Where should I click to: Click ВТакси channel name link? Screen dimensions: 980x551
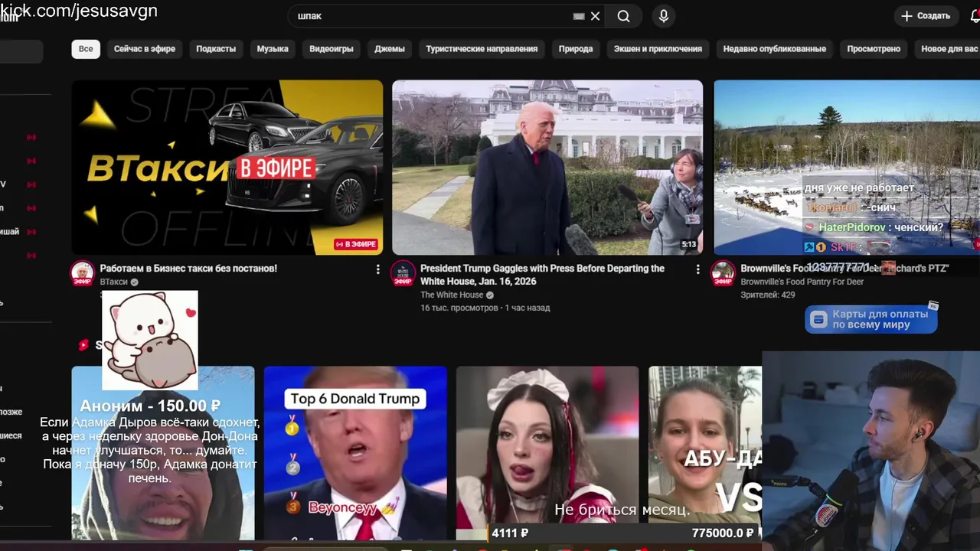tap(113, 282)
